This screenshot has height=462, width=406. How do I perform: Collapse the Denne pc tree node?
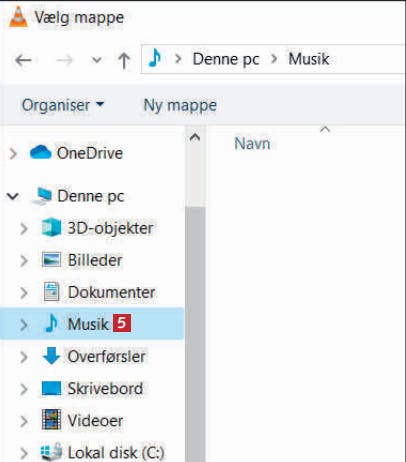pyautogui.click(x=13, y=196)
